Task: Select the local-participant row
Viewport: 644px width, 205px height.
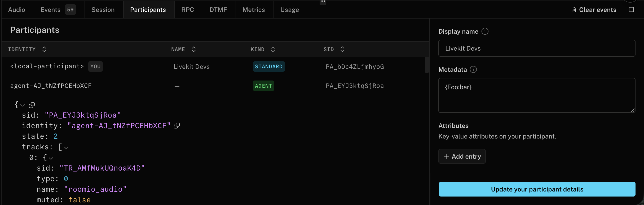Action: point(212,66)
